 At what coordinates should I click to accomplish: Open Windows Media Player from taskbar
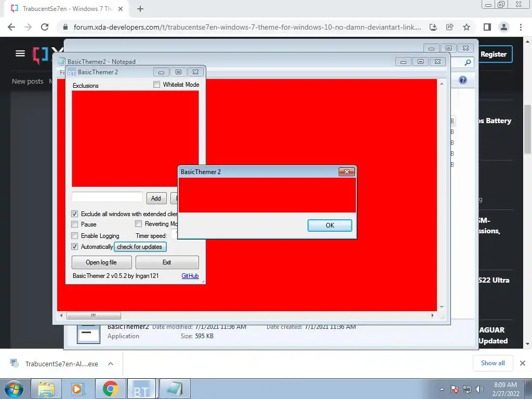tap(77, 389)
